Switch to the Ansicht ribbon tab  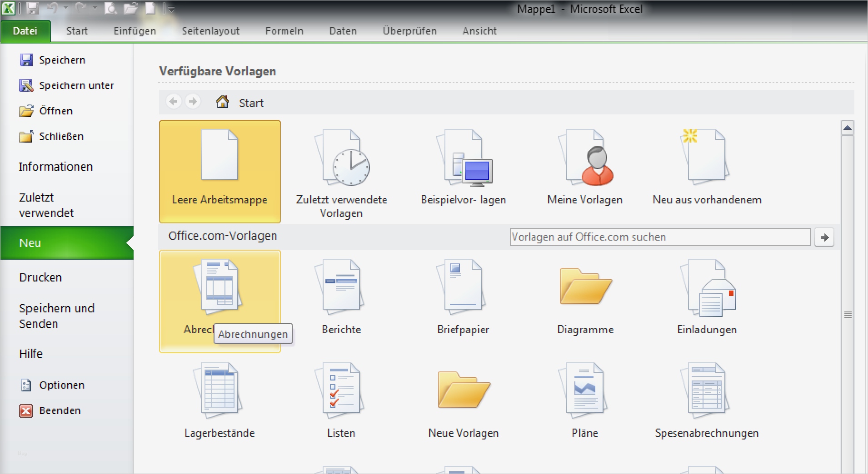(x=479, y=30)
